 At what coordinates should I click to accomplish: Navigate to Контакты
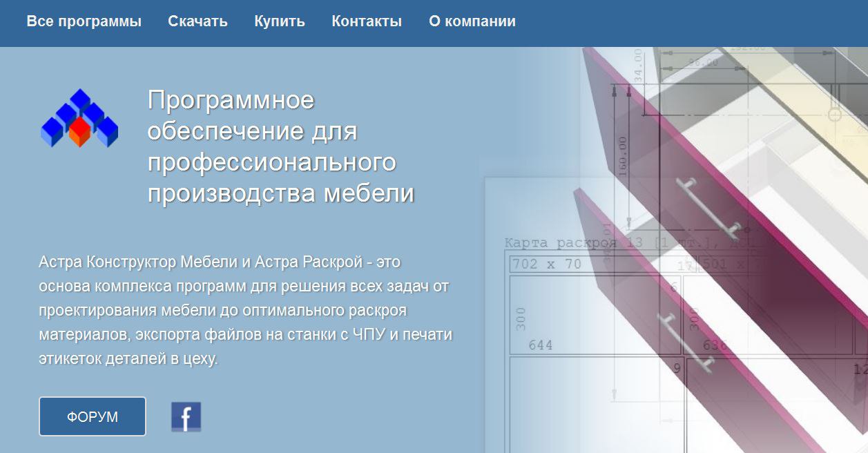367,21
